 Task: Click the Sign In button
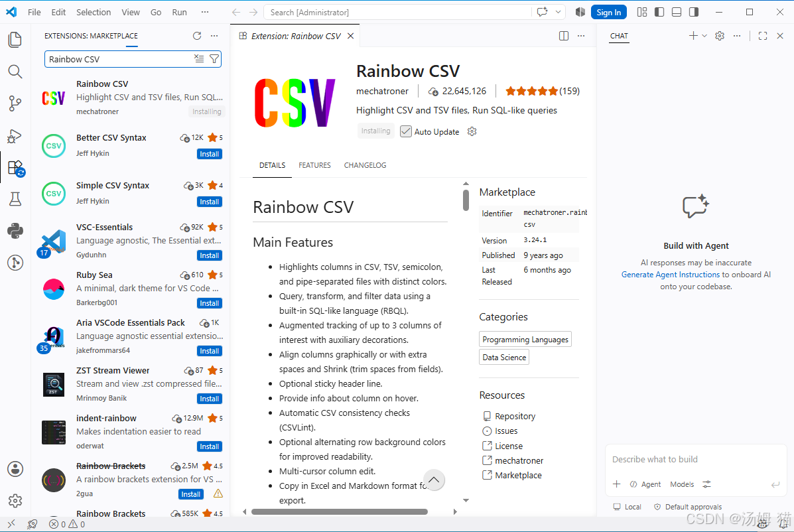tap(609, 12)
